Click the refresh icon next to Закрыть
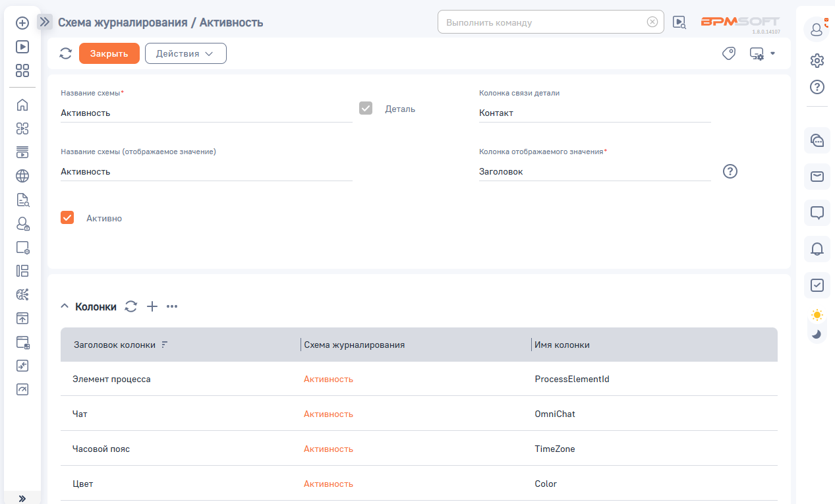This screenshot has height=504, width=835. point(65,53)
